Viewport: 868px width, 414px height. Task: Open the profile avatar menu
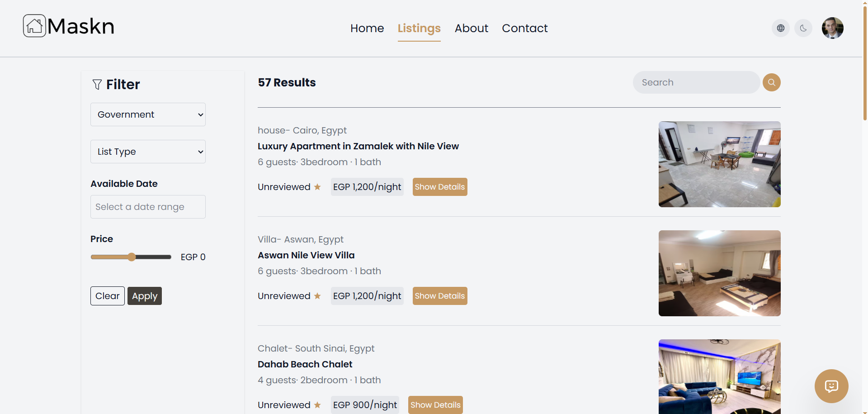click(x=833, y=28)
